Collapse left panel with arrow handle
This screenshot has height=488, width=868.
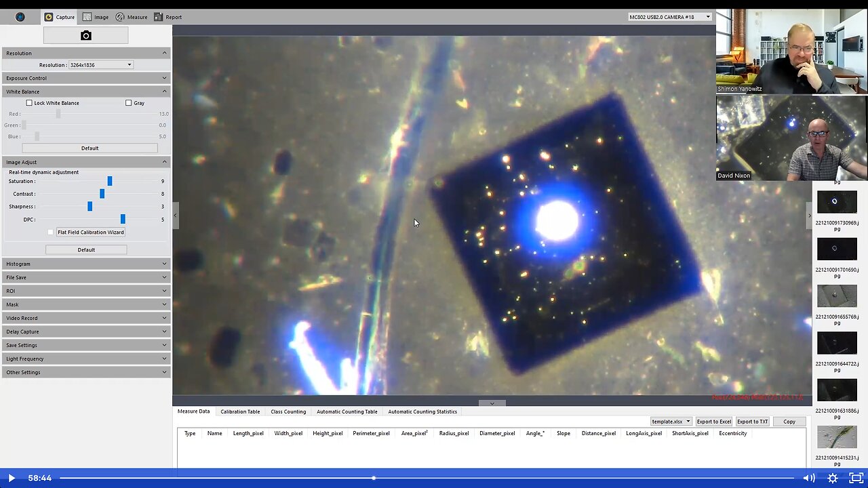pos(175,216)
